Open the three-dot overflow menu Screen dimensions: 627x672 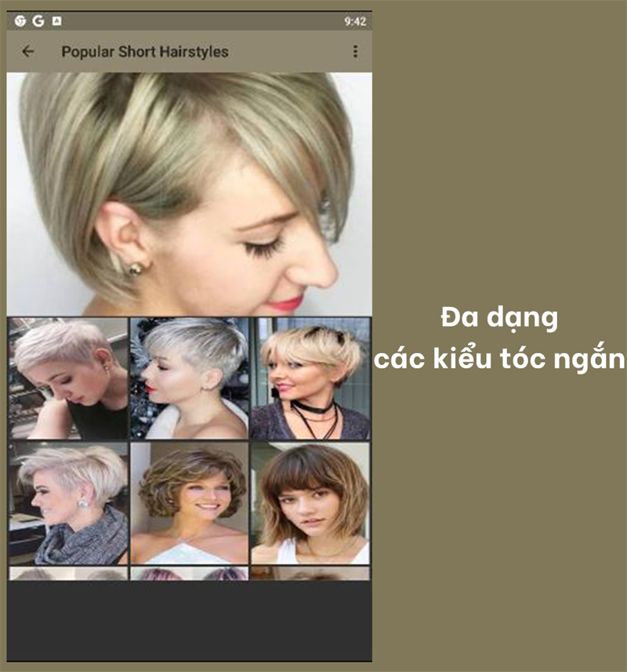pos(357,52)
